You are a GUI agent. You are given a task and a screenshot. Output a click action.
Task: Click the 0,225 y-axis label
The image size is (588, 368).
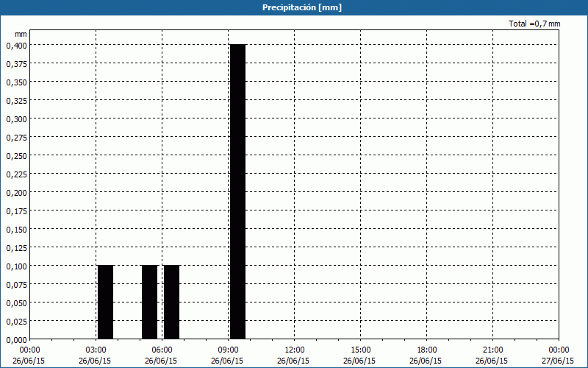click(16, 174)
